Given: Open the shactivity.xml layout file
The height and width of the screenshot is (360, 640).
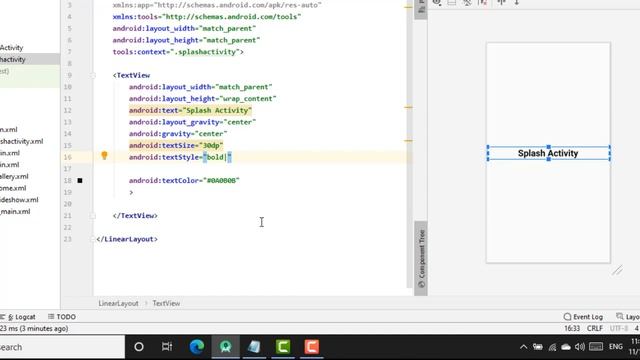Looking at the screenshot, I should (x=21, y=141).
